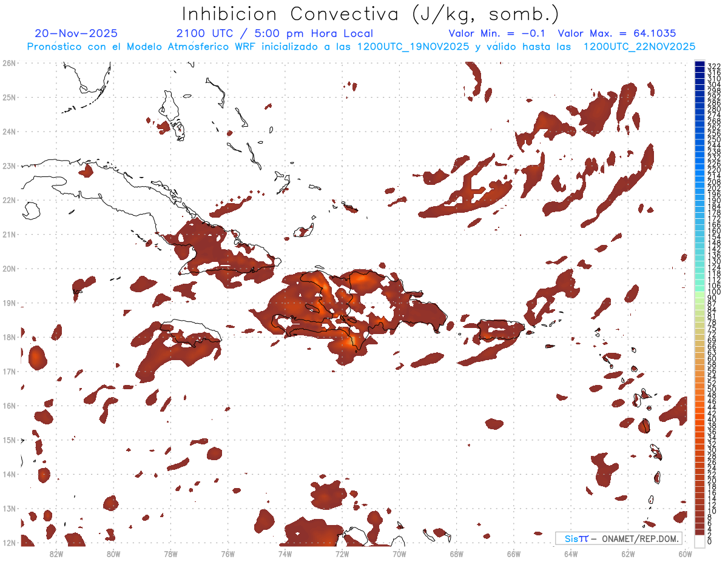Click the '2100 UTC / 5:00 pm Hora Local' label
The image size is (728, 562).
[x=275, y=33]
